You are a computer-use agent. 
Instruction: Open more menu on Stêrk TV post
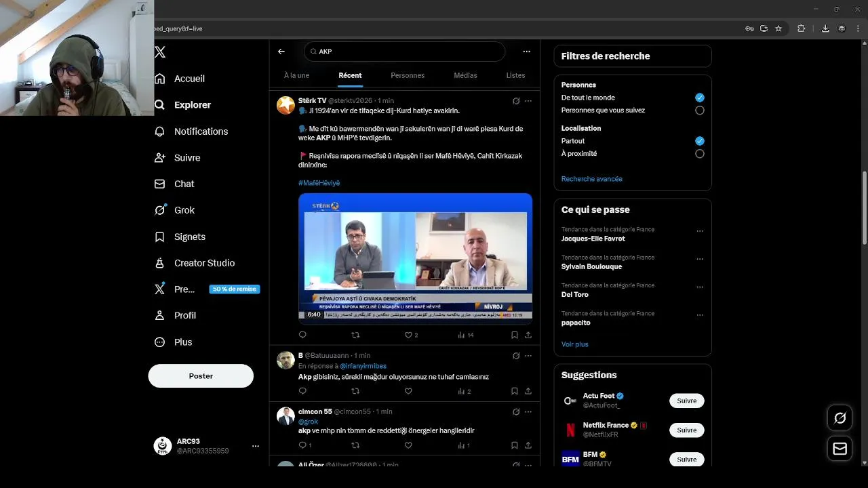(x=528, y=101)
